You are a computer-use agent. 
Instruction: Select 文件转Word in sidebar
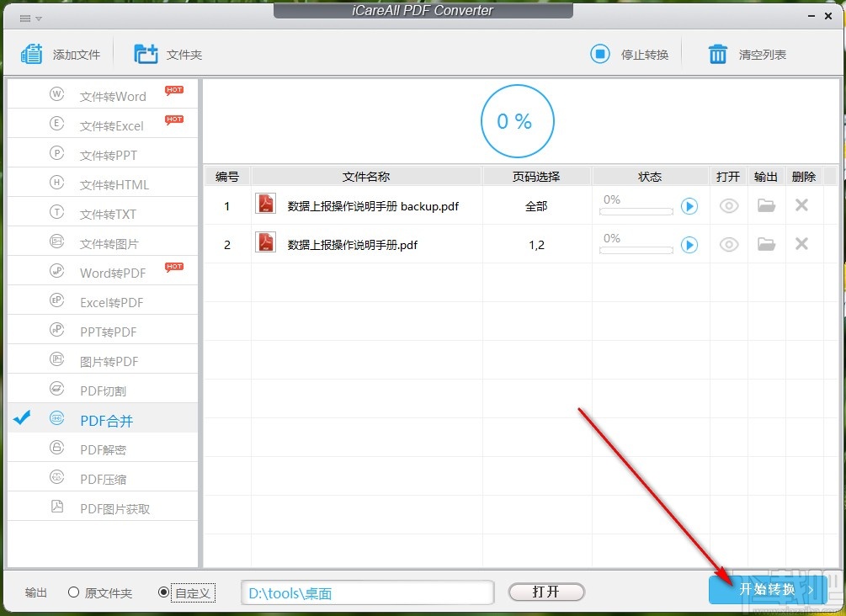[x=103, y=94]
